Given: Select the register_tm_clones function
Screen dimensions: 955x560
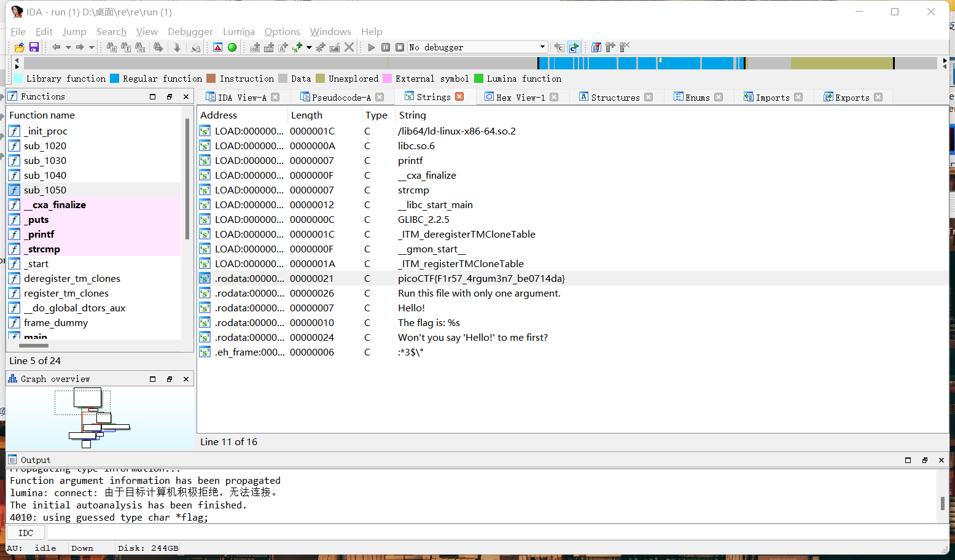Looking at the screenshot, I should (x=94, y=293).
